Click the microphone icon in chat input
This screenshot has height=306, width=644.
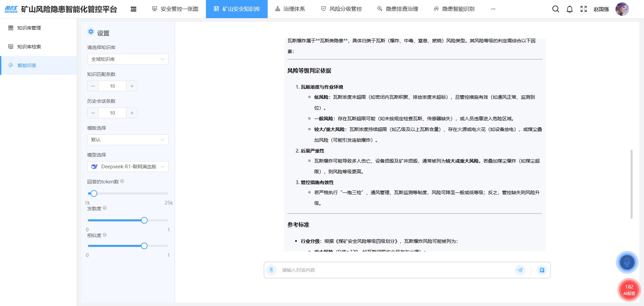271,270
